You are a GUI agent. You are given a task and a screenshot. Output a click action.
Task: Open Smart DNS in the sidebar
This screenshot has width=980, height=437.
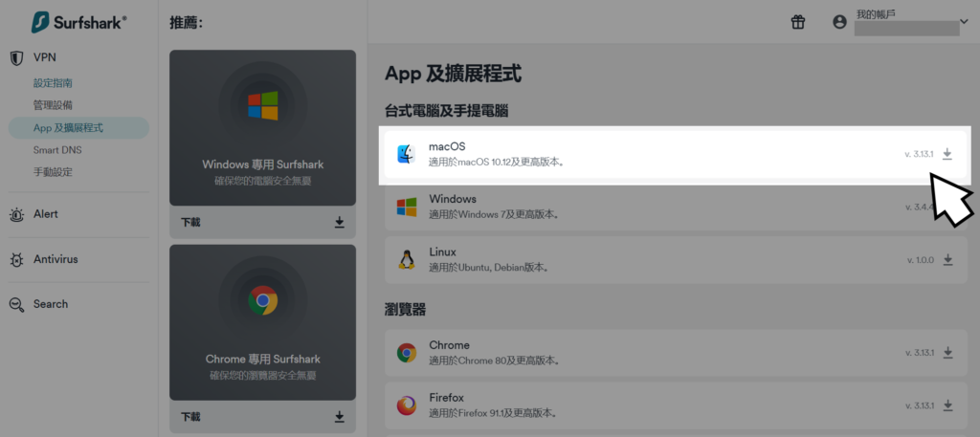pos(57,150)
